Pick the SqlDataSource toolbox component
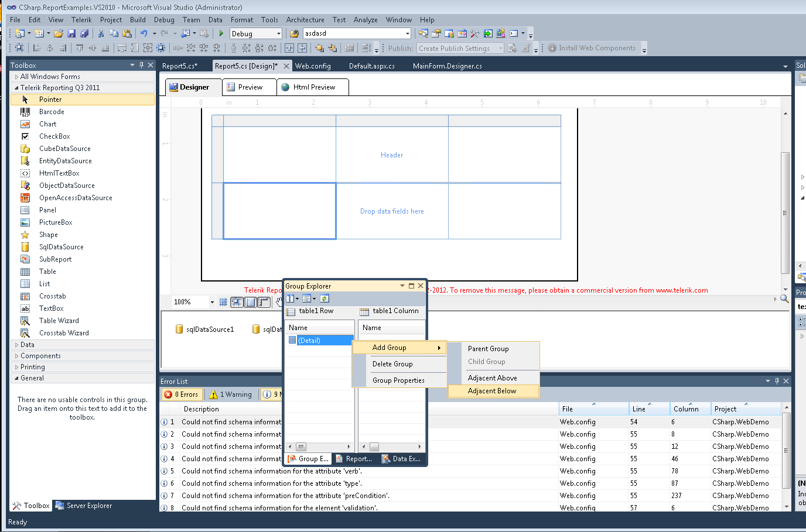806x532 pixels. (83, 247)
